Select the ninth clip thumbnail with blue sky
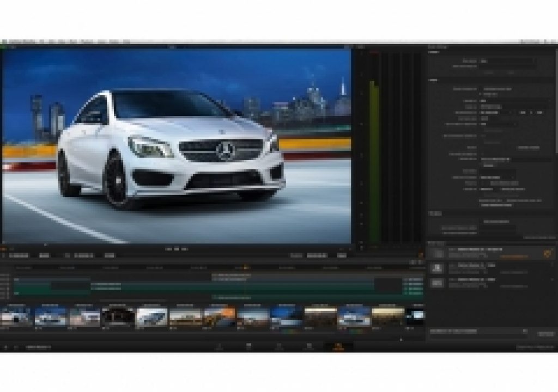558x392 pixels. click(x=287, y=316)
